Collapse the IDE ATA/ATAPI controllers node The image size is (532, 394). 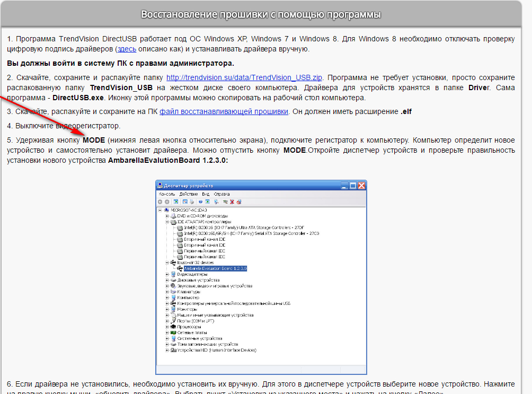click(x=167, y=222)
